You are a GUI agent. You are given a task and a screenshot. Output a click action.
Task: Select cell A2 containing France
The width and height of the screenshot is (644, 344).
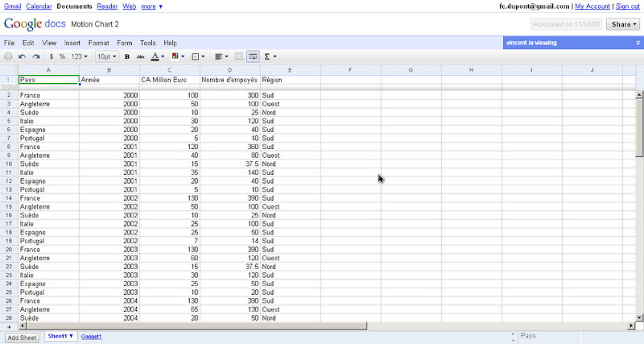pyautogui.click(x=48, y=95)
